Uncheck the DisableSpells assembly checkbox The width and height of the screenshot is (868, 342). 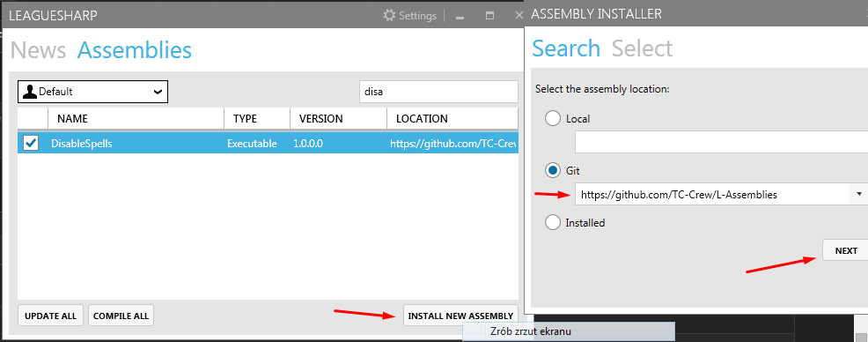click(31, 143)
